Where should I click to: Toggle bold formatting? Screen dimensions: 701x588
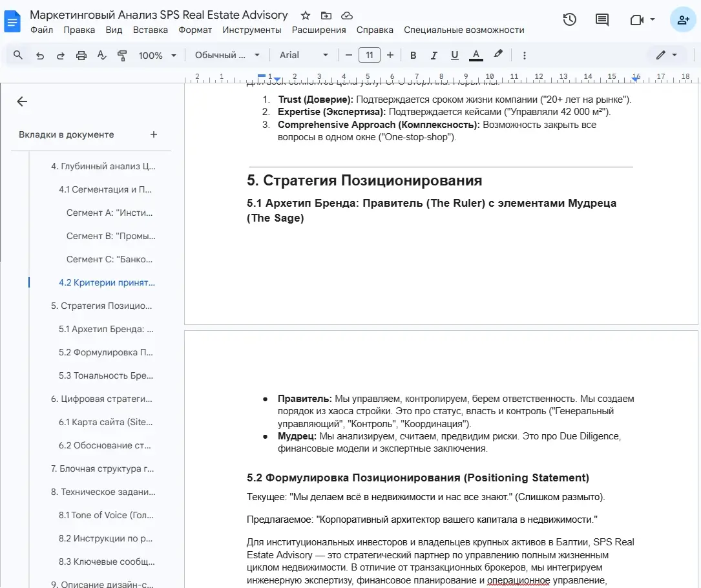tap(413, 55)
